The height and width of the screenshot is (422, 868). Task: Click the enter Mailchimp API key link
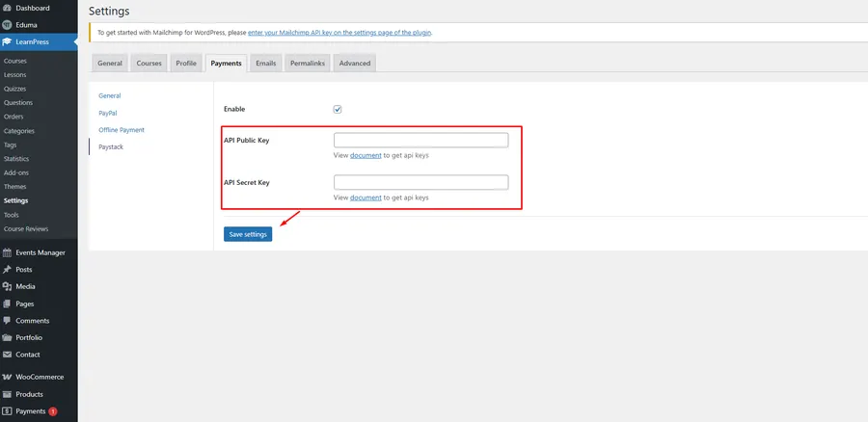click(x=339, y=33)
